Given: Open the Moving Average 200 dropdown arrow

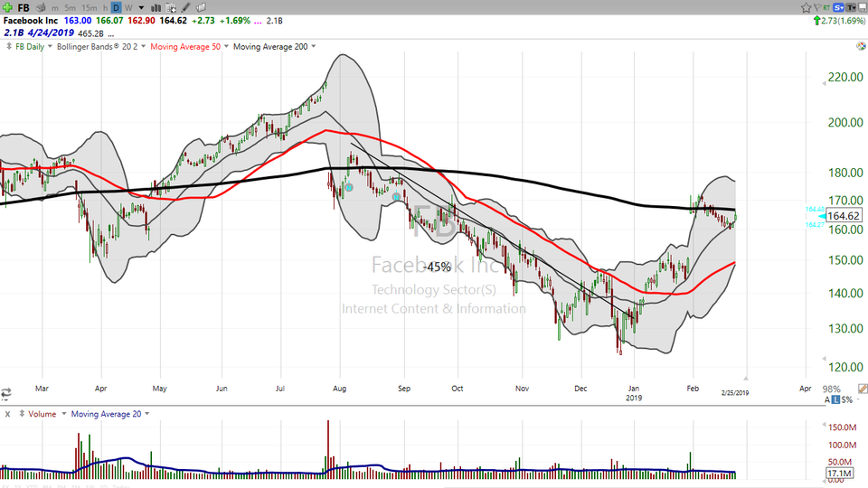Looking at the screenshot, I should coord(314,46).
